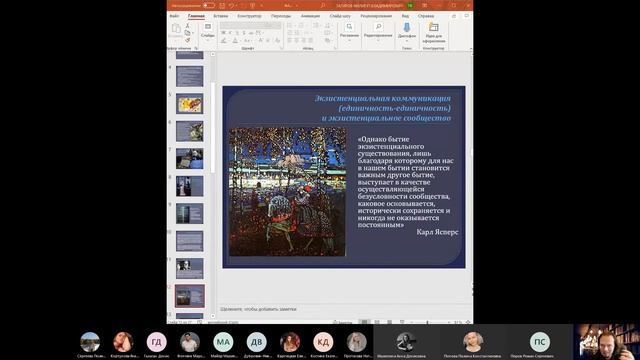The height and width of the screenshot is (360, 640).
Task: Select slide 8 thumbnail
Action: click(x=189, y=186)
